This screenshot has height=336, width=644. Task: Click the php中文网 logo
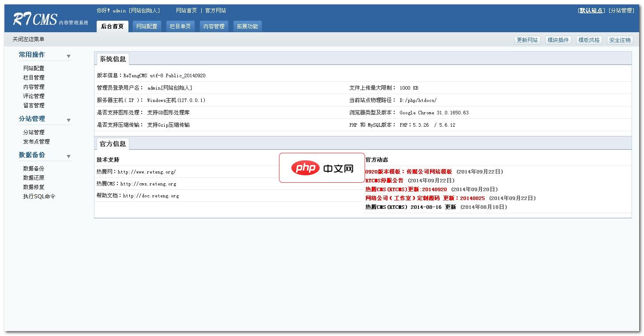pos(322,168)
